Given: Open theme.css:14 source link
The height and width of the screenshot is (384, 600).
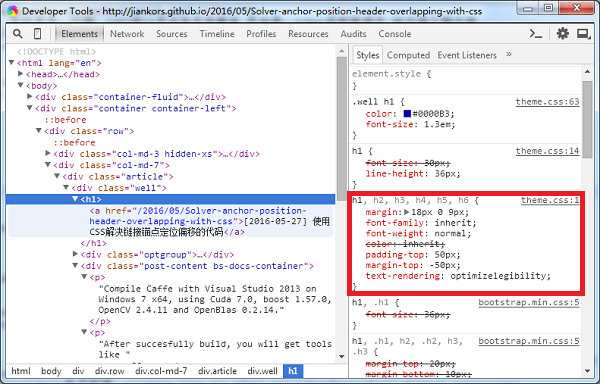Looking at the screenshot, I should pos(547,151).
